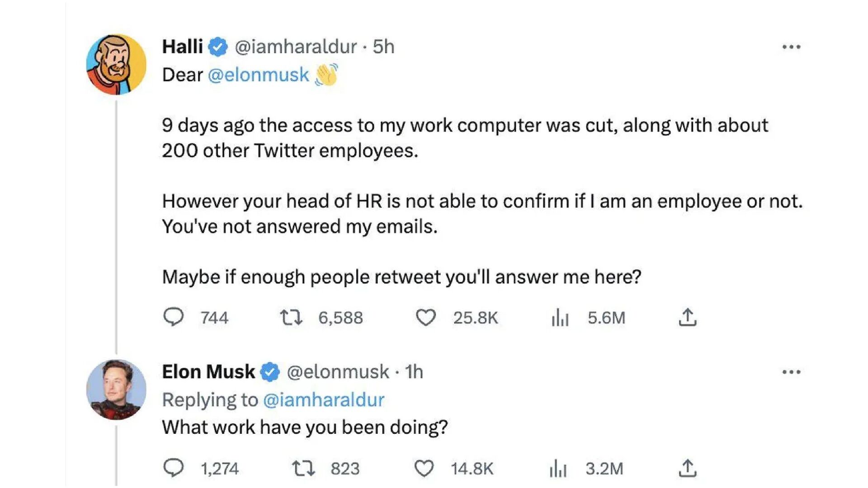Share Halli's tweet

click(x=687, y=317)
